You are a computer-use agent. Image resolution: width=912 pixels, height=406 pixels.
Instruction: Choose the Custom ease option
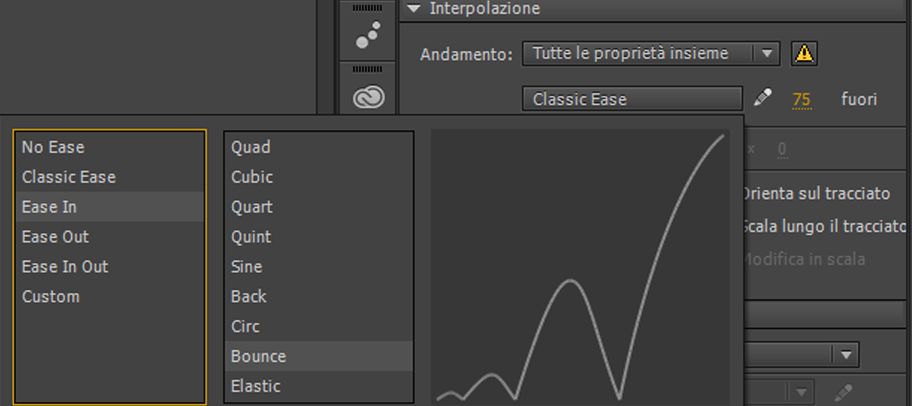pyautogui.click(x=50, y=297)
